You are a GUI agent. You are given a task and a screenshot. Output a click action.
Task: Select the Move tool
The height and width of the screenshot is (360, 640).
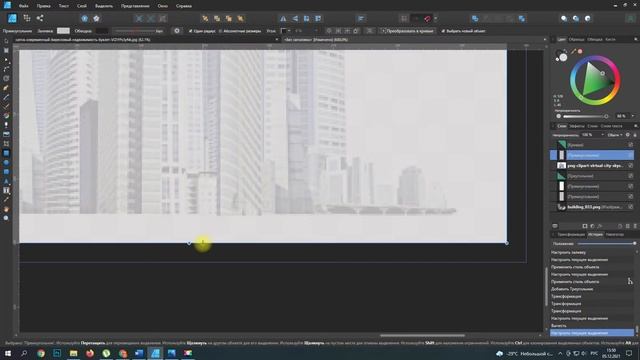[6, 41]
